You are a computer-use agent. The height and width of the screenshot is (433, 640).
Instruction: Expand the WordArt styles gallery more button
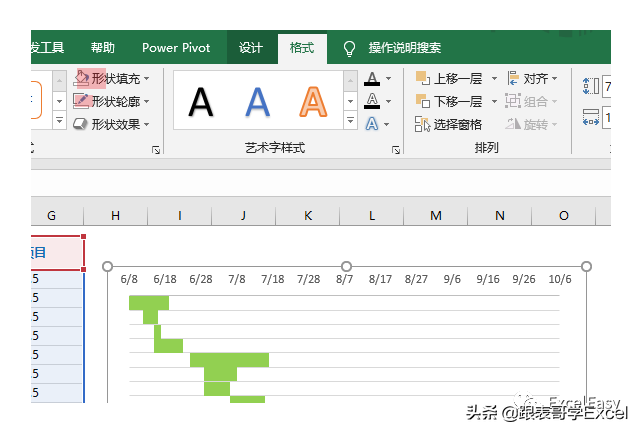pos(350,120)
